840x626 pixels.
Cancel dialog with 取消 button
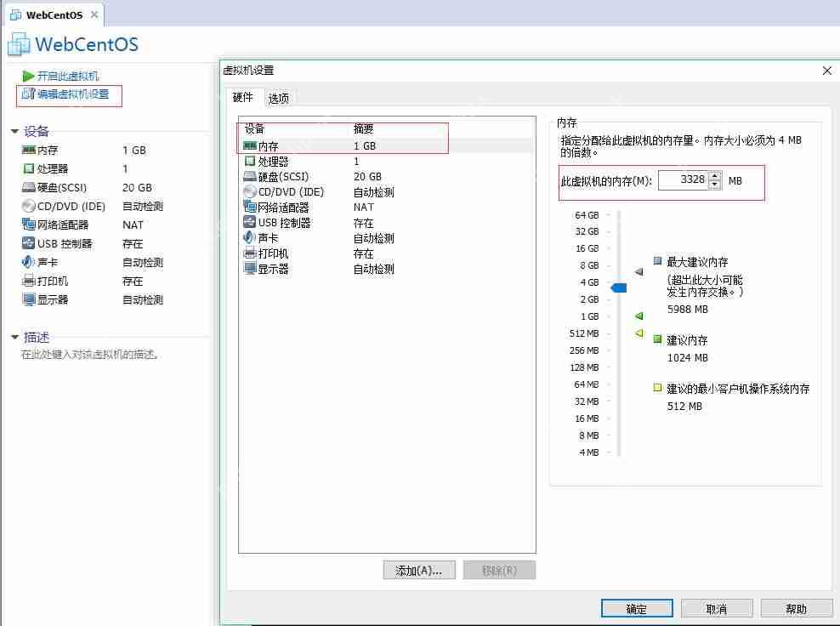click(717, 609)
